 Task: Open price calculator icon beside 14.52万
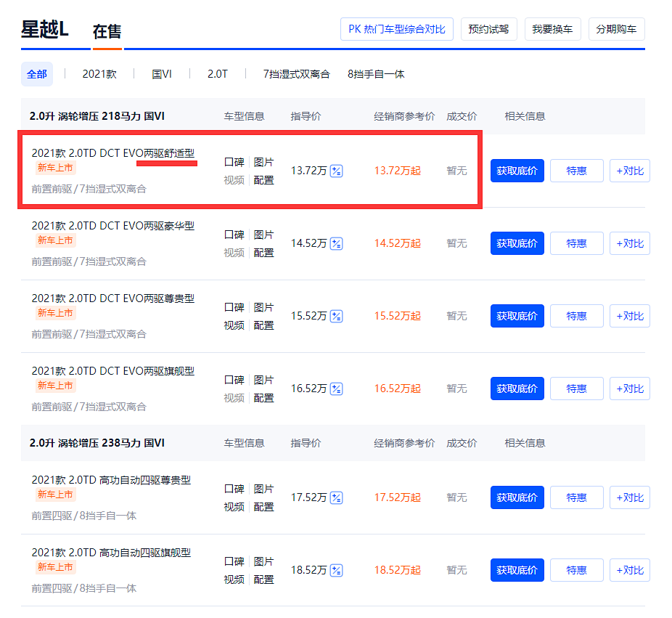pyautogui.click(x=337, y=243)
